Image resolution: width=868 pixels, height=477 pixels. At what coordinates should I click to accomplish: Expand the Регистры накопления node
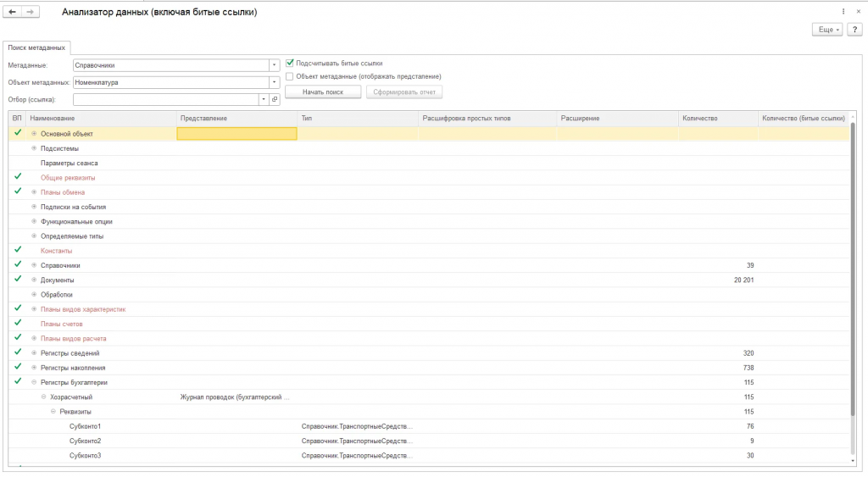coord(34,368)
